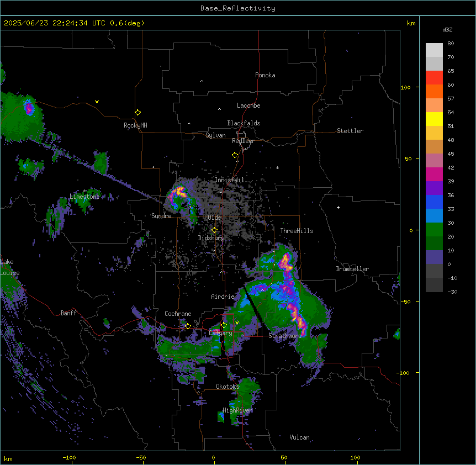476x465 pixels.
Task: Click the 50 tick label on vertical axis
Action: pos(408,158)
